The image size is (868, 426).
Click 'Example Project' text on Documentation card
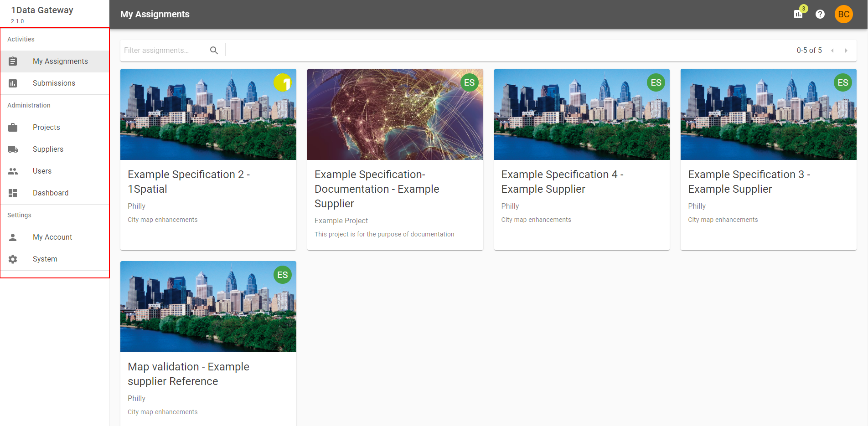pyautogui.click(x=341, y=221)
